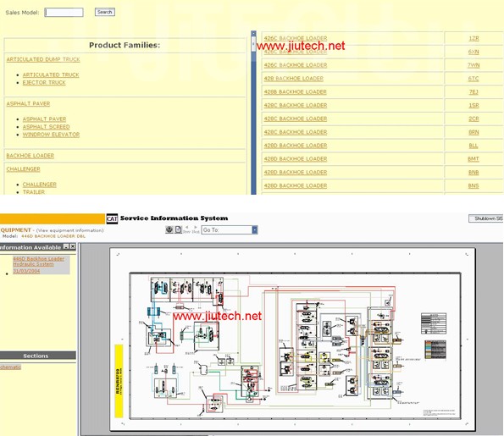Open the Go To dropdown list
Screen dimensions: 504x436
click(255, 230)
